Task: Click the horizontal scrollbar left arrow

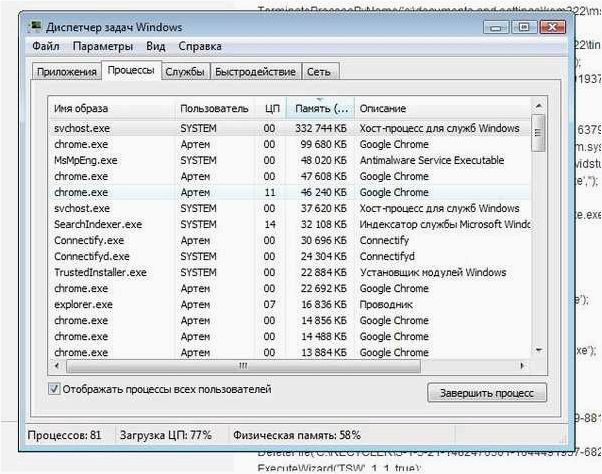Action: pos(57,366)
